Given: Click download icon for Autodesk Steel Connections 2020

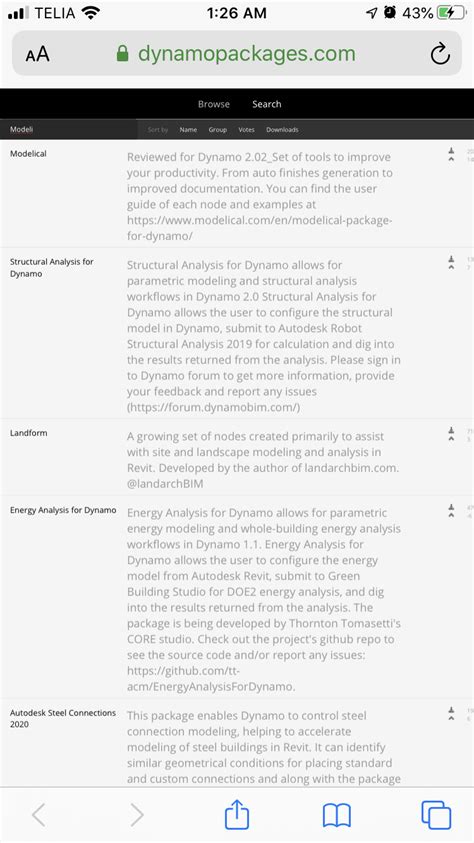Looking at the screenshot, I should pos(451,710).
